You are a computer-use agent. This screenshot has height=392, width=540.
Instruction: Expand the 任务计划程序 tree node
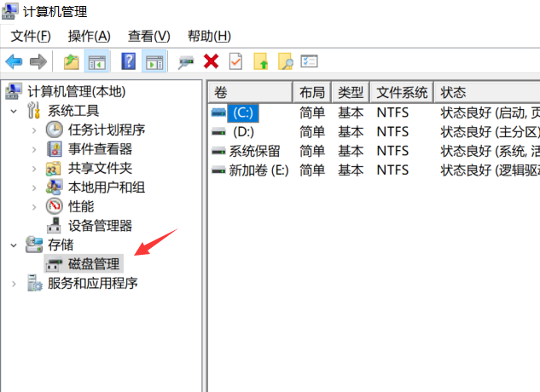point(33,130)
